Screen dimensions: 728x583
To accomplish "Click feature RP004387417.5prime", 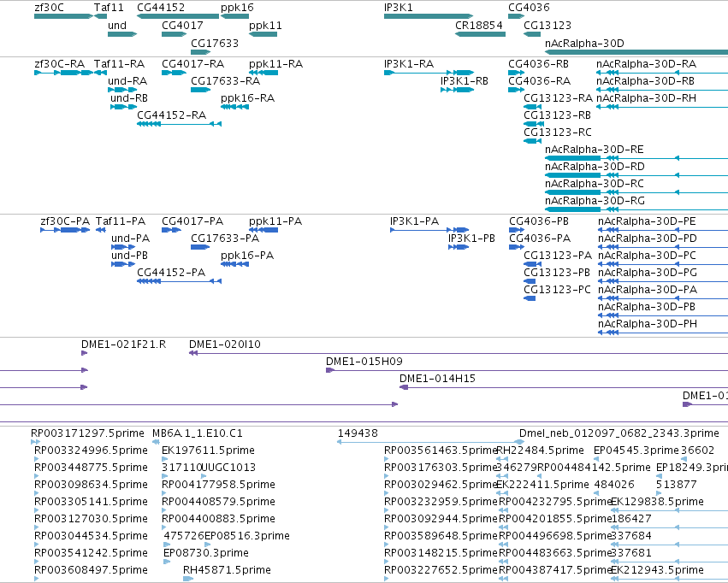I will click(x=503, y=579).
